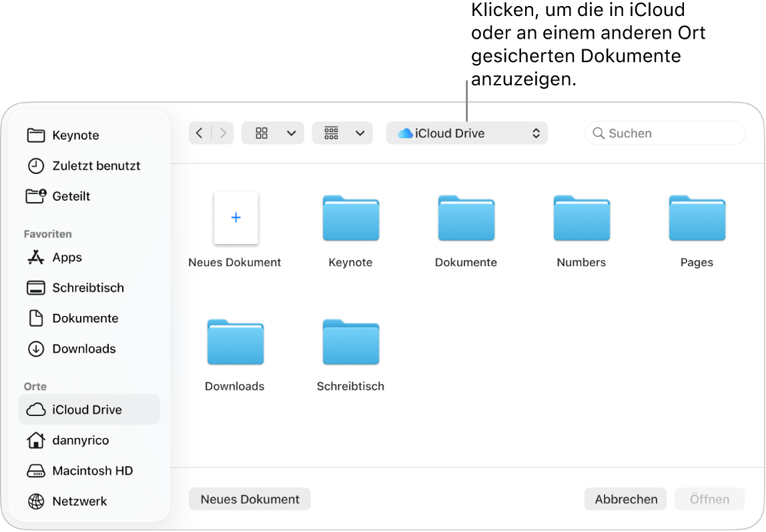The height and width of the screenshot is (532, 766).
Task: Click the grouping options icon
Action: [331, 133]
